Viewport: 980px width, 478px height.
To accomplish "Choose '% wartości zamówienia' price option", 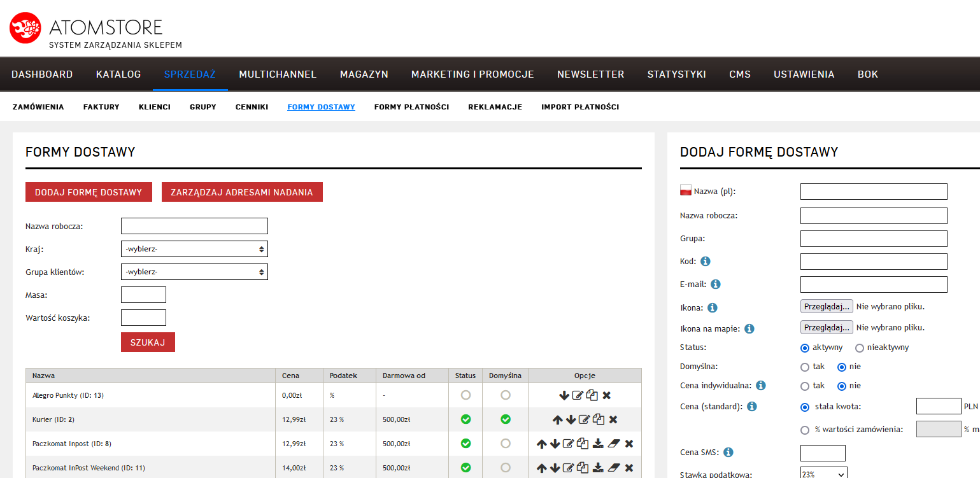I will click(x=805, y=430).
